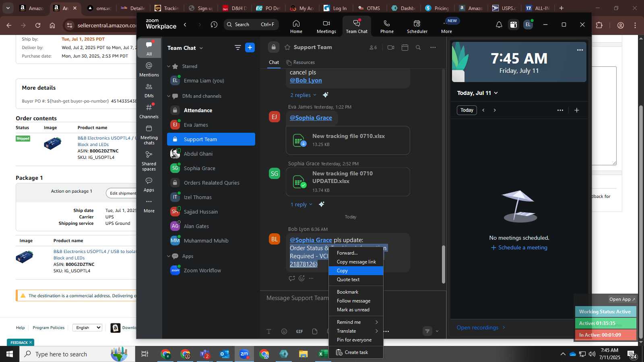Add a meeting with calendar plus icon

pyautogui.click(x=577, y=110)
